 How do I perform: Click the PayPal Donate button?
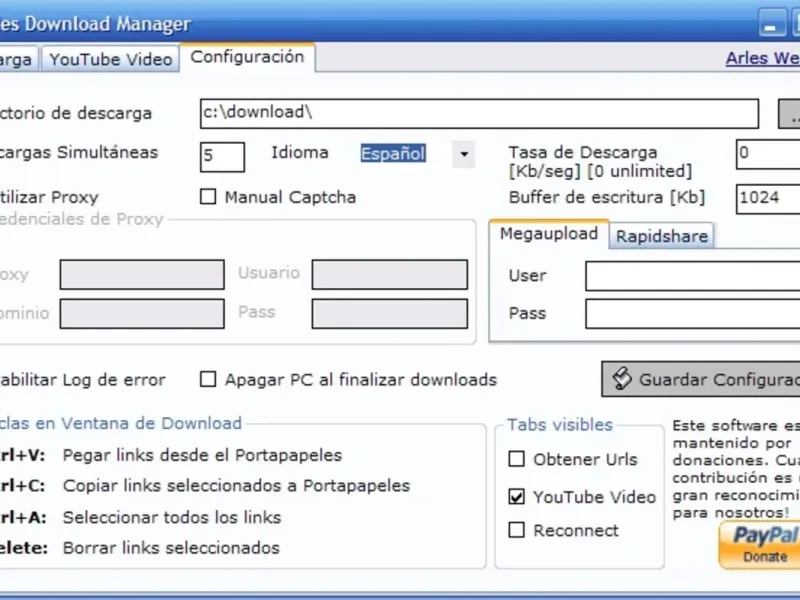[760, 545]
